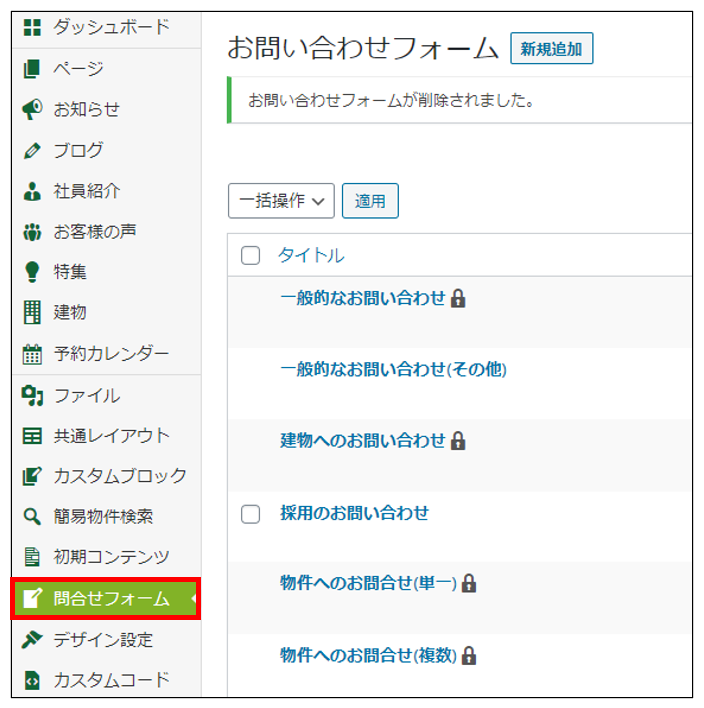Click the lightbulb icon for 特集

[32, 272]
